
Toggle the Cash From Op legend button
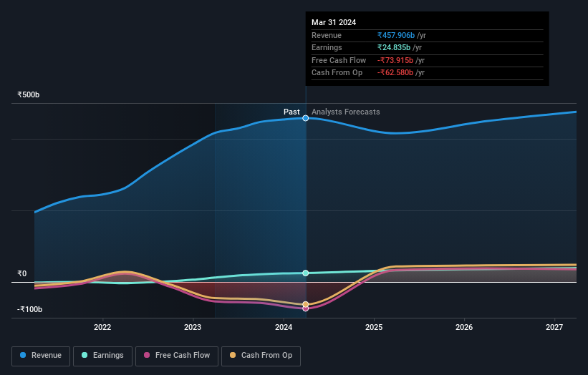261,356
